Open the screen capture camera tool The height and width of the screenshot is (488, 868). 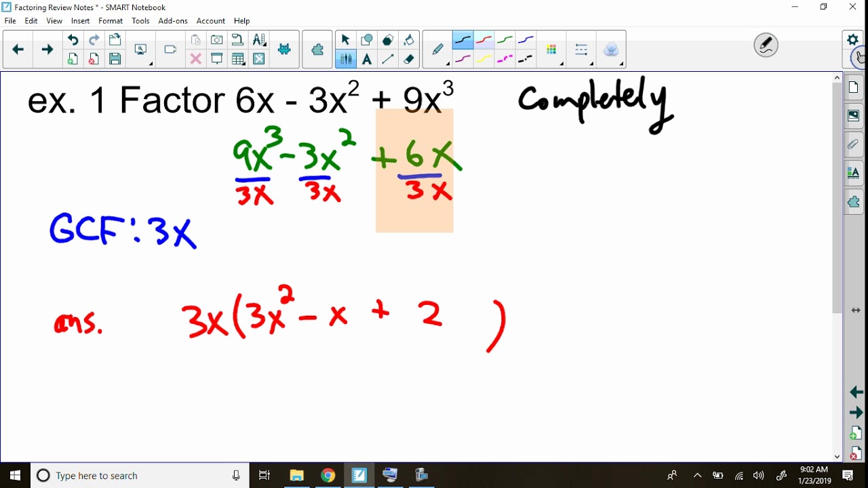click(217, 40)
